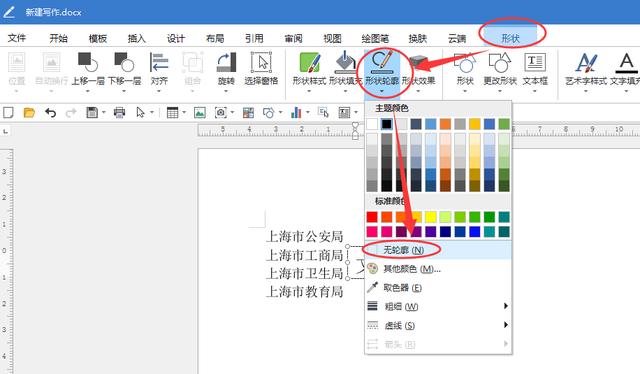
Task: Open the 选择窗格 selection pane
Action: tap(261, 69)
